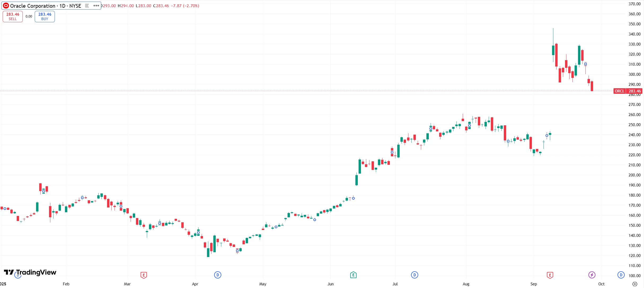Open chart settings hexagon icon bottom-right
The image size is (644, 288).
pyautogui.click(x=635, y=284)
